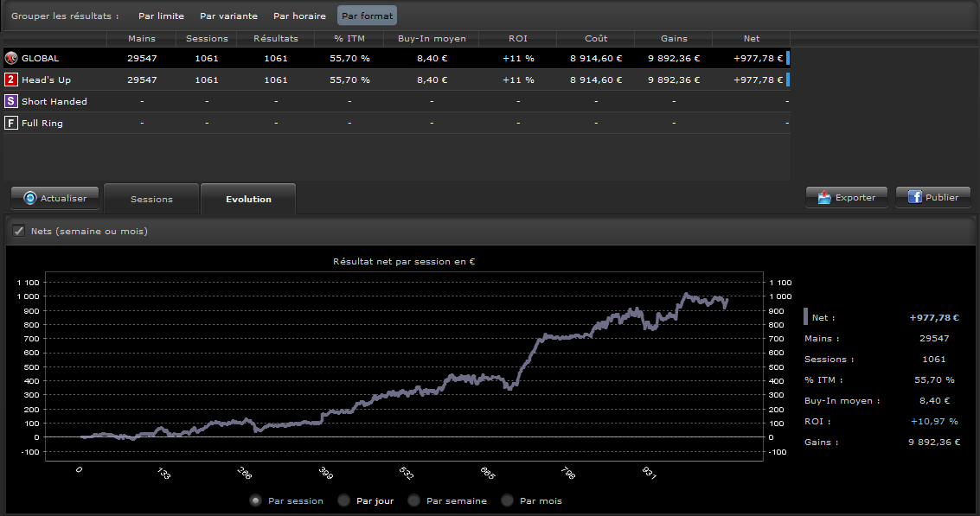Image resolution: width=980 pixels, height=516 pixels.
Task: Click the GLOBAL row Gains value 9 892,36 €
Action: point(674,58)
